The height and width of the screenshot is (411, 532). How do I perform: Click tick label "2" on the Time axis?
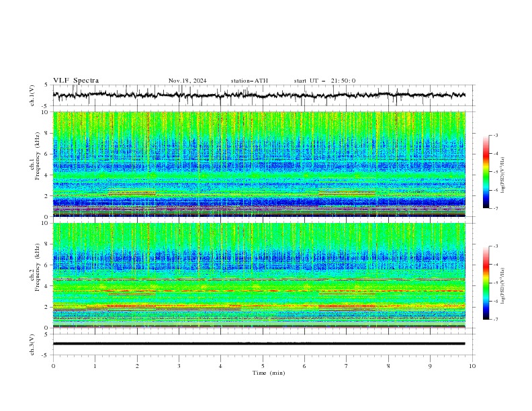click(x=137, y=366)
